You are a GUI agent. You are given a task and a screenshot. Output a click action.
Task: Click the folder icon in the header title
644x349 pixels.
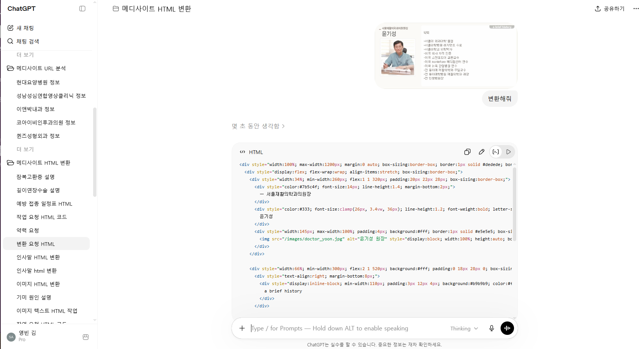coord(116,9)
